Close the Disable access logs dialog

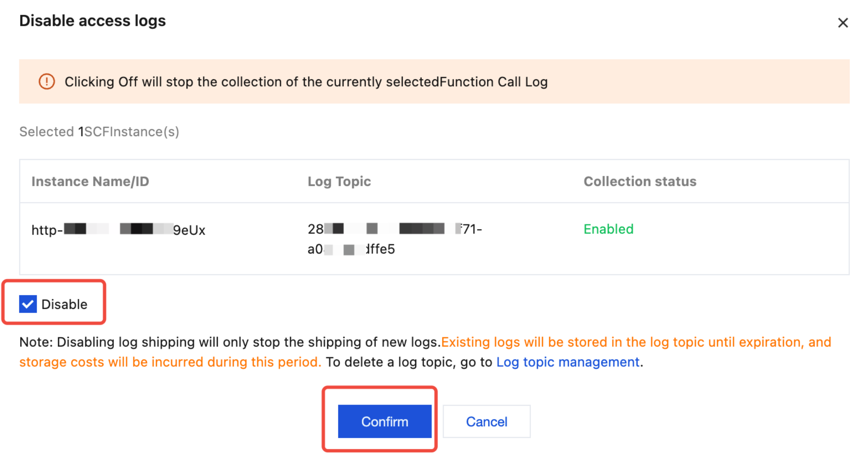point(843,23)
